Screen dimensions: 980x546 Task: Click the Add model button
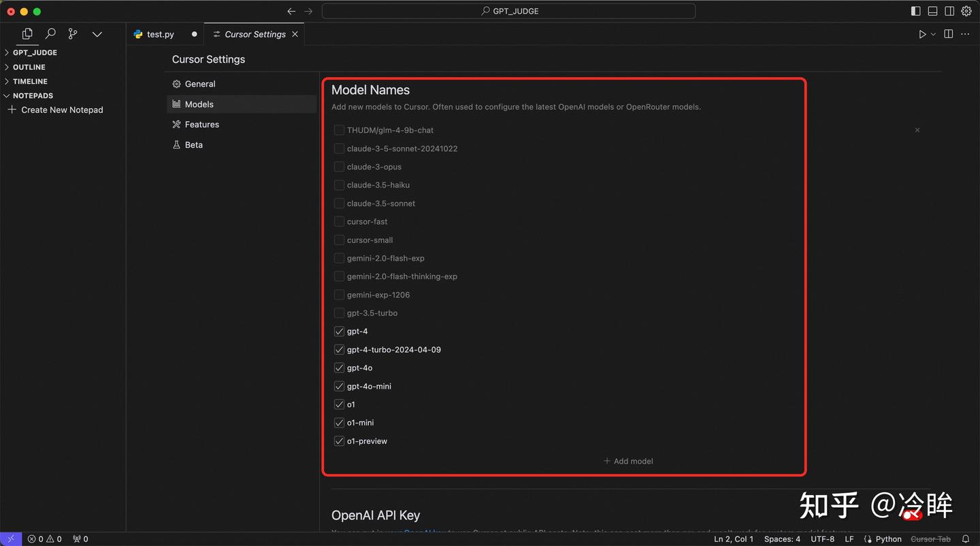[x=627, y=461]
